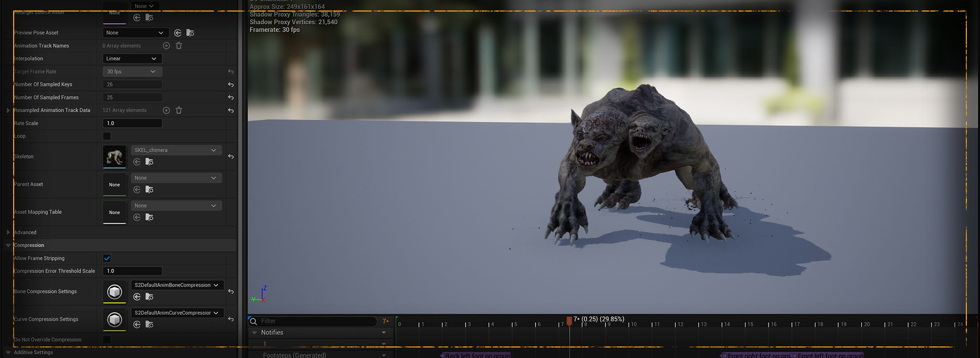Open the Preview Pose Asset dropdown

(x=135, y=33)
